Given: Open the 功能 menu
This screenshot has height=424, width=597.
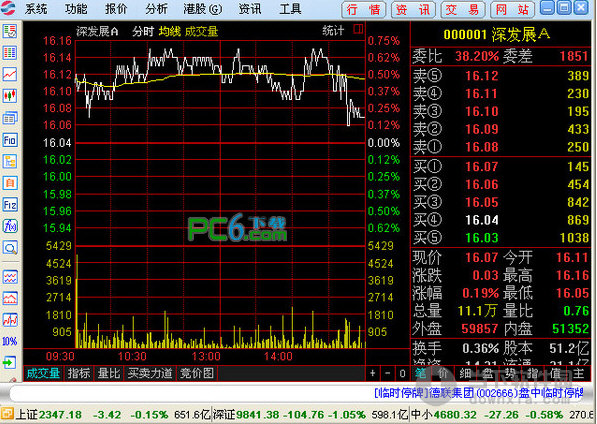Looking at the screenshot, I should click(x=76, y=9).
